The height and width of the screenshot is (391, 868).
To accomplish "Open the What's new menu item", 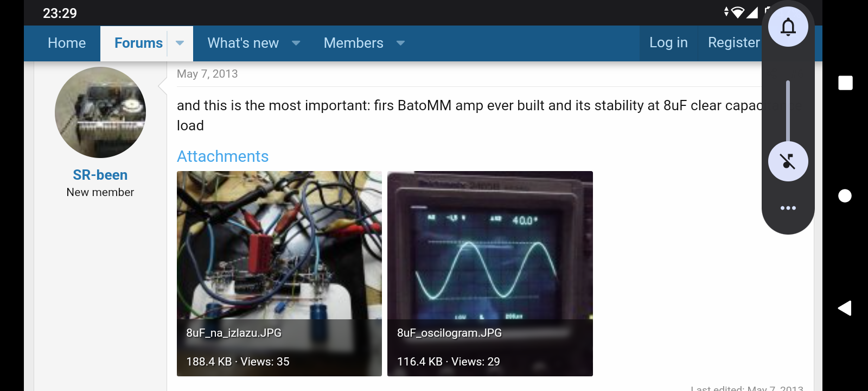I will (x=243, y=43).
